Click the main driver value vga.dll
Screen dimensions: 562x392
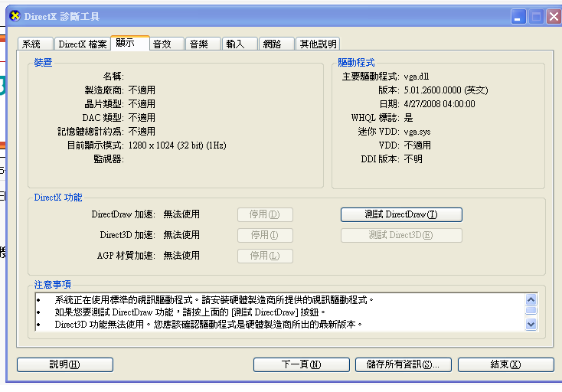tap(416, 77)
